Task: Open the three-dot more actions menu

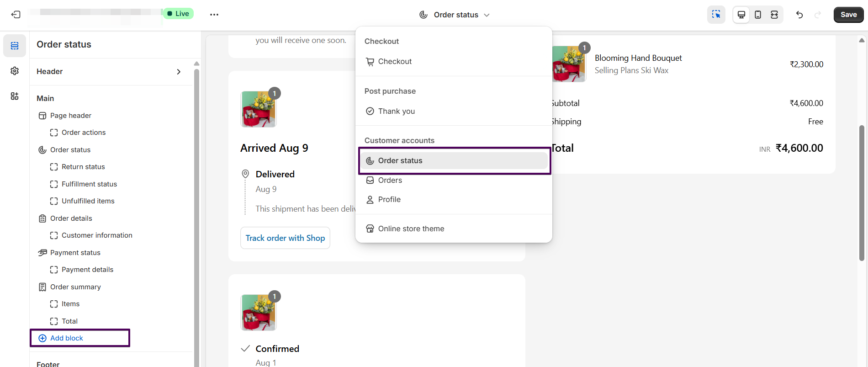Action: tap(214, 15)
